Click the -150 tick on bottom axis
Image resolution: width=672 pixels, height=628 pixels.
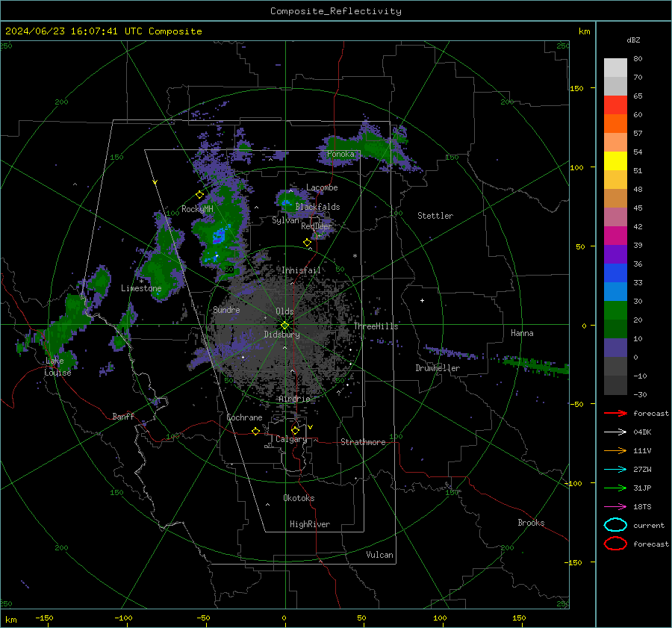pos(44,618)
